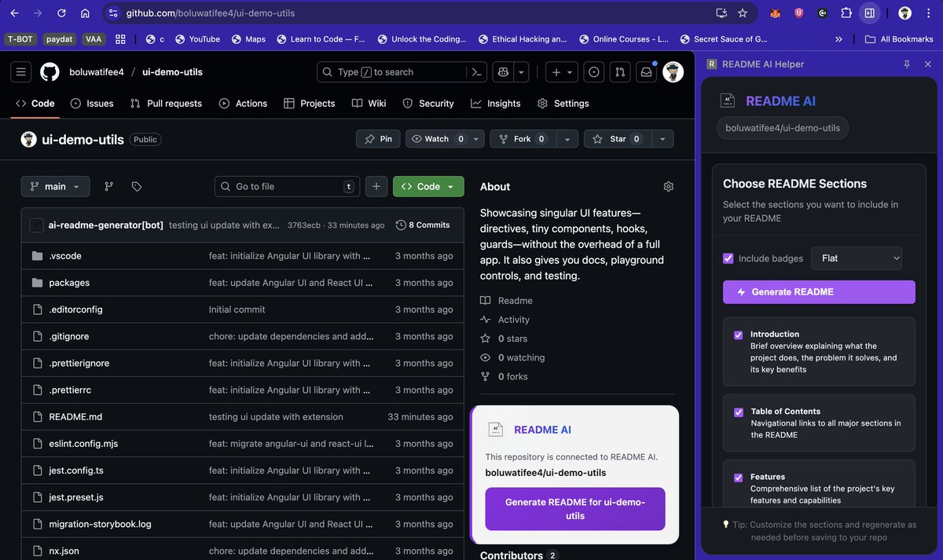Viewport: 943px width, 560px height.
Task: Open the pull requests icon in header
Action: (620, 71)
